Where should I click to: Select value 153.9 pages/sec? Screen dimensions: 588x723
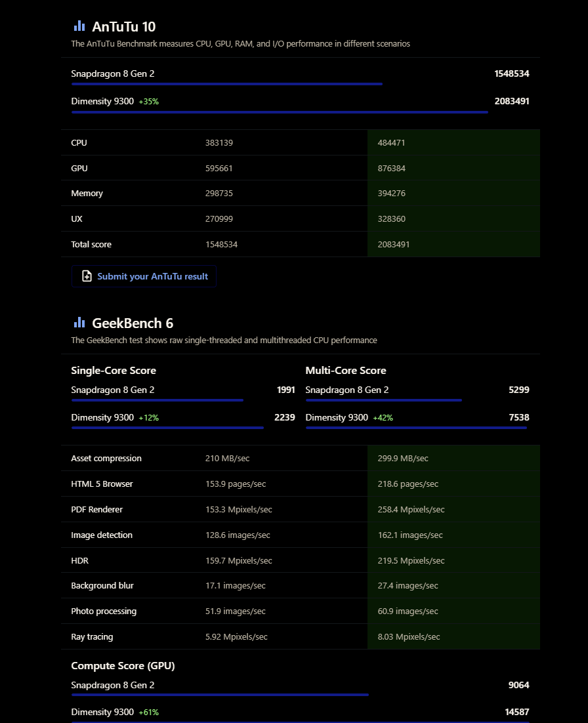[236, 484]
